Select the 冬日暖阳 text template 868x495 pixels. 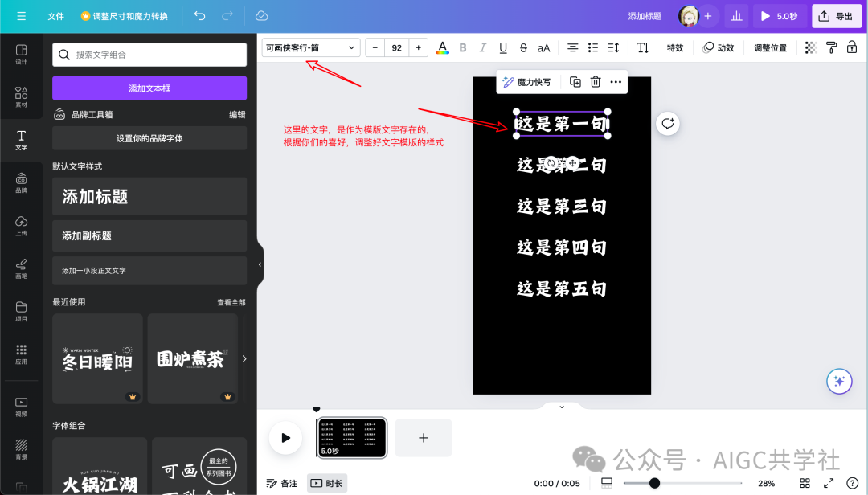[x=97, y=358]
